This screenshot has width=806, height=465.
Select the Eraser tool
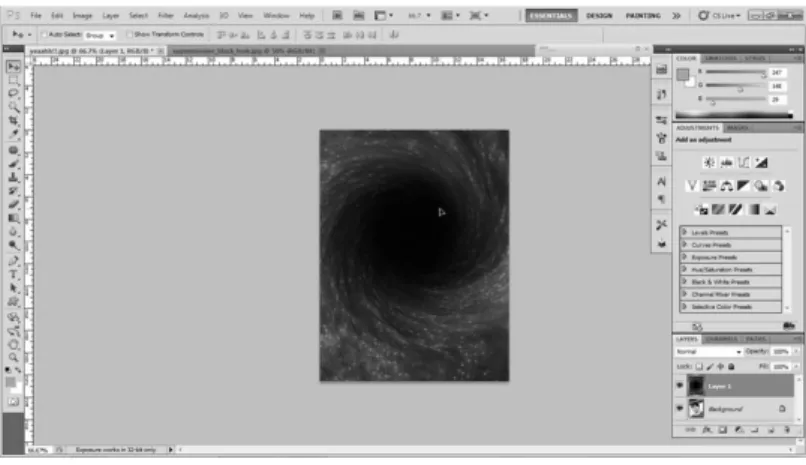pyautogui.click(x=13, y=204)
